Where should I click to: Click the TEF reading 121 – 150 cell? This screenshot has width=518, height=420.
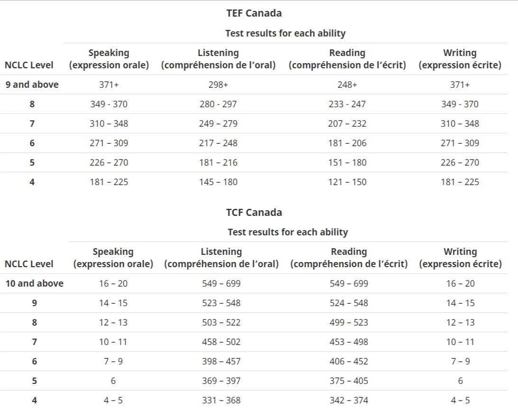click(347, 182)
